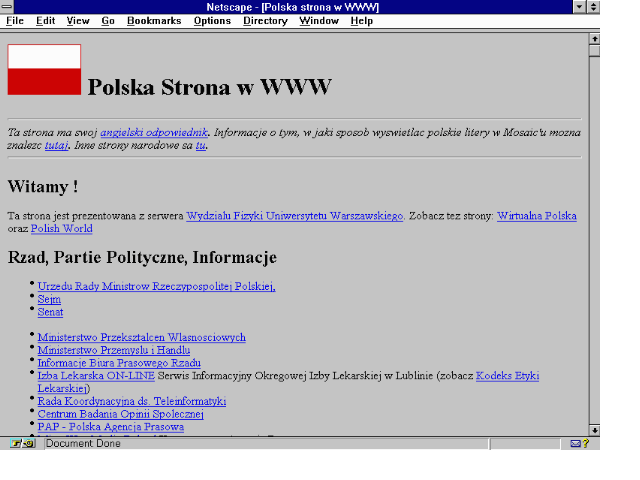Click the title bar minimize down-arrow button

[x=580, y=7]
